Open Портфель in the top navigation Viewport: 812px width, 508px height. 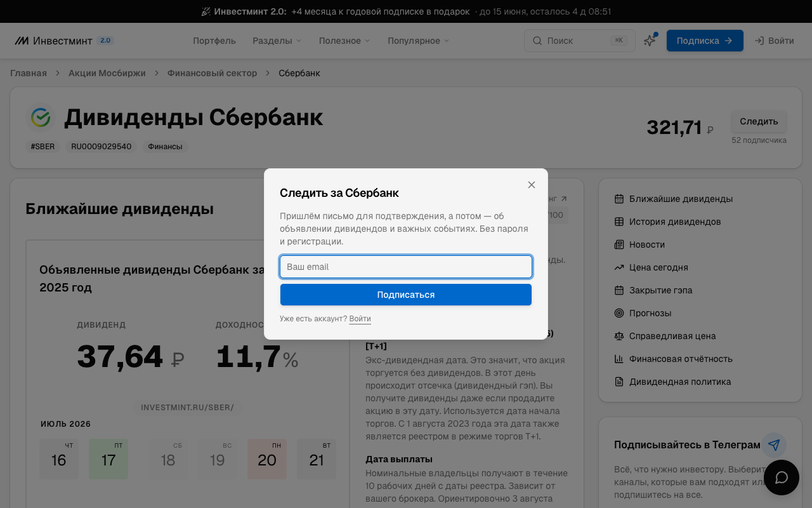click(x=214, y=41)
